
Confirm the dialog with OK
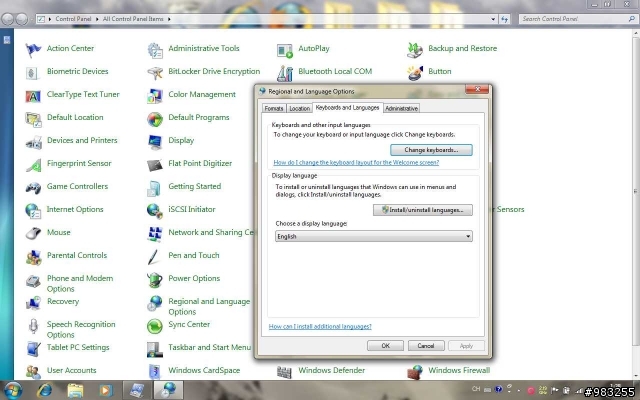pyautogui.click(x=385, y=346)
